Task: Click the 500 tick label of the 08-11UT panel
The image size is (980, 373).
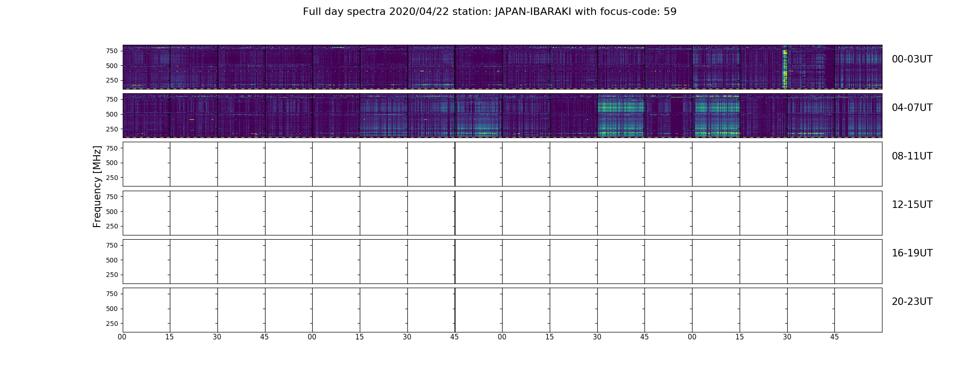Action: click(112, 163)
